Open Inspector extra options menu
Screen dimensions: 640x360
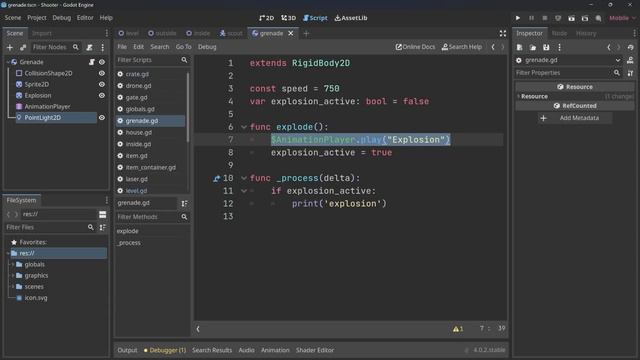[559, 47]
